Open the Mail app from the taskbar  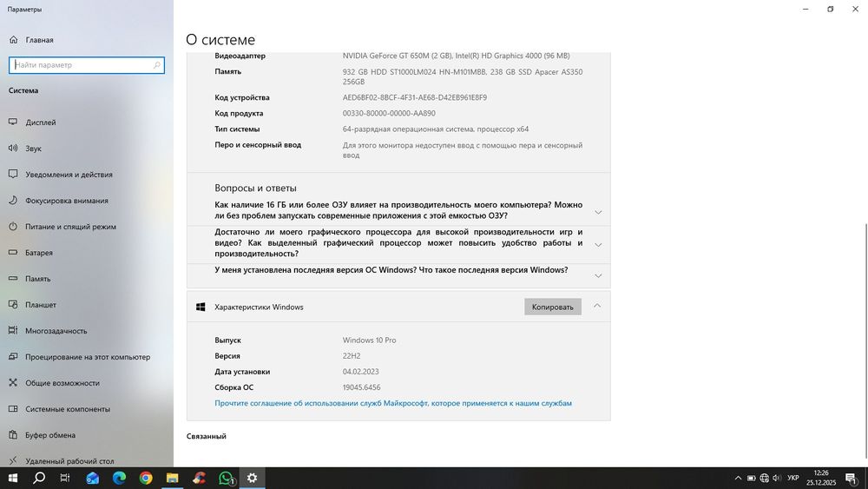[92, 478]
